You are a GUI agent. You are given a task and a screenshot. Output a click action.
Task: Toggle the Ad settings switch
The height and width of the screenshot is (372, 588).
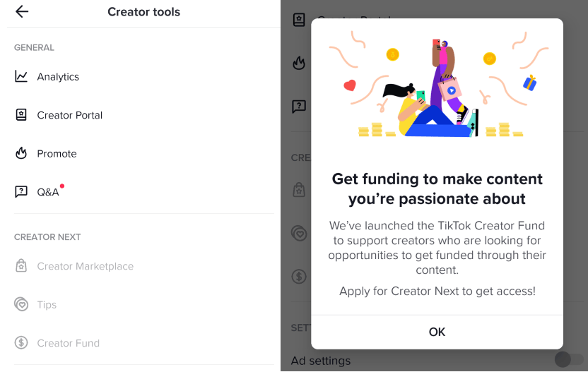(x=569, y=360)
